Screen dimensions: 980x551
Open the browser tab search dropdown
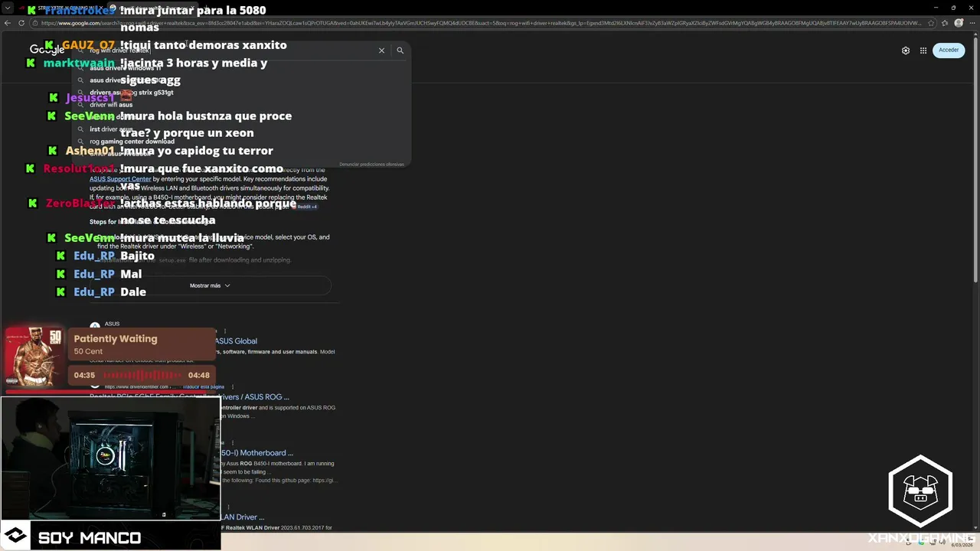point(7,8)
